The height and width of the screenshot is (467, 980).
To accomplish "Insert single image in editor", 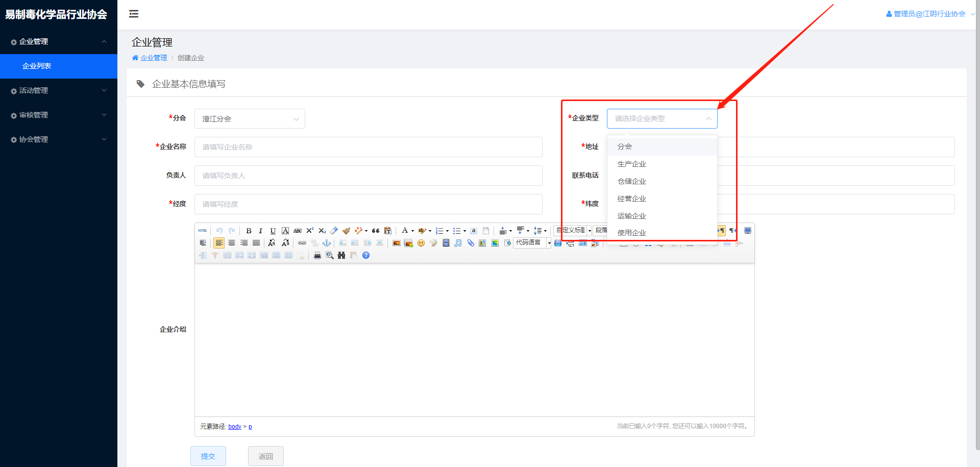I will (x=396, y=243).
